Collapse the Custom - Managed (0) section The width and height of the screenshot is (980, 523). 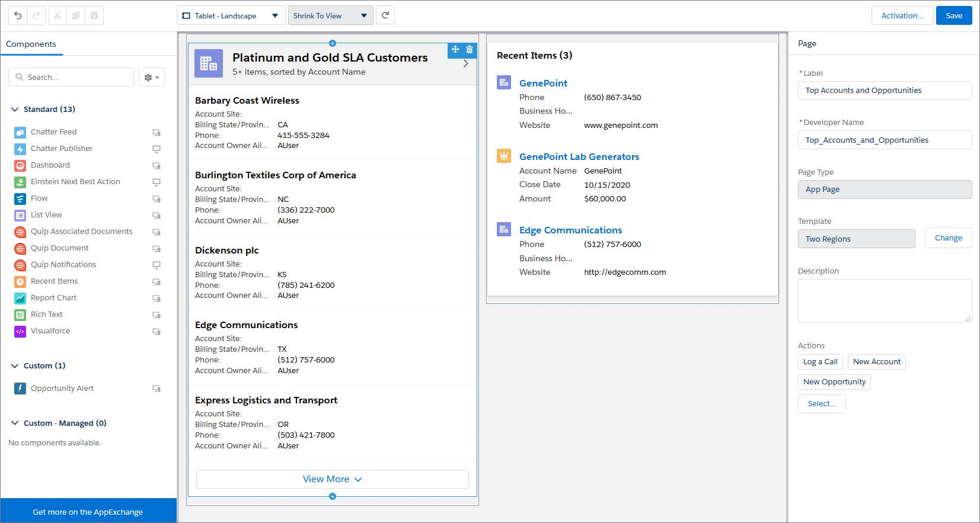15,423
